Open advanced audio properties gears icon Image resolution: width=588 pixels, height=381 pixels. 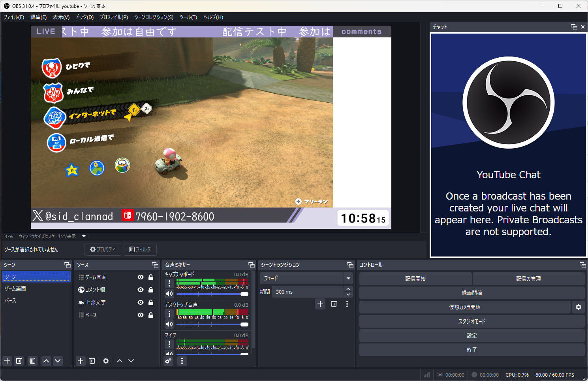click(x=169, y=361)
